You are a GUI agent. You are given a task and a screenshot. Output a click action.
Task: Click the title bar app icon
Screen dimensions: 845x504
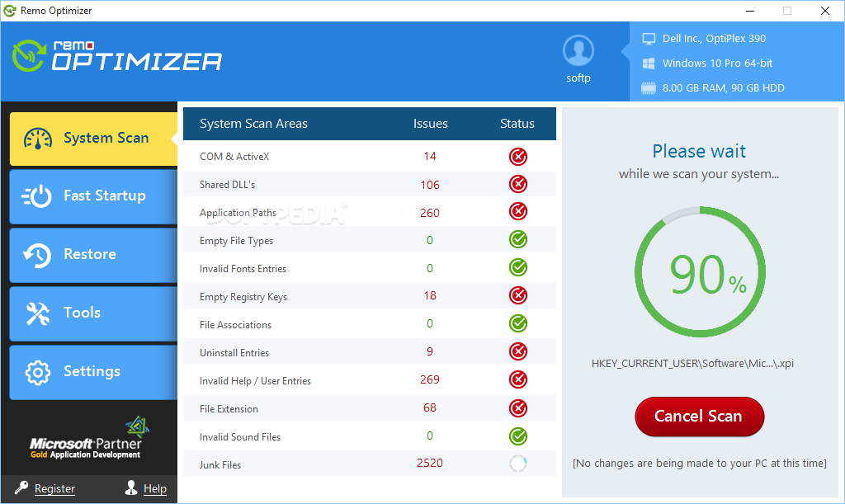[10, 10]
